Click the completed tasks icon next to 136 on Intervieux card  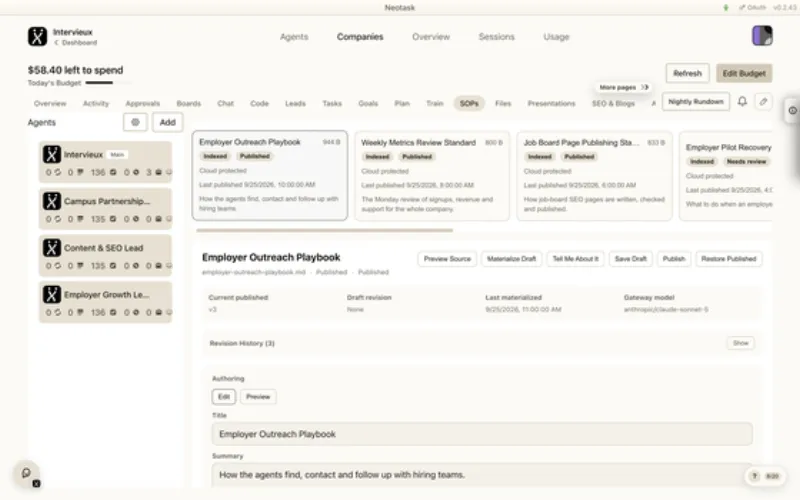(113, 172)
